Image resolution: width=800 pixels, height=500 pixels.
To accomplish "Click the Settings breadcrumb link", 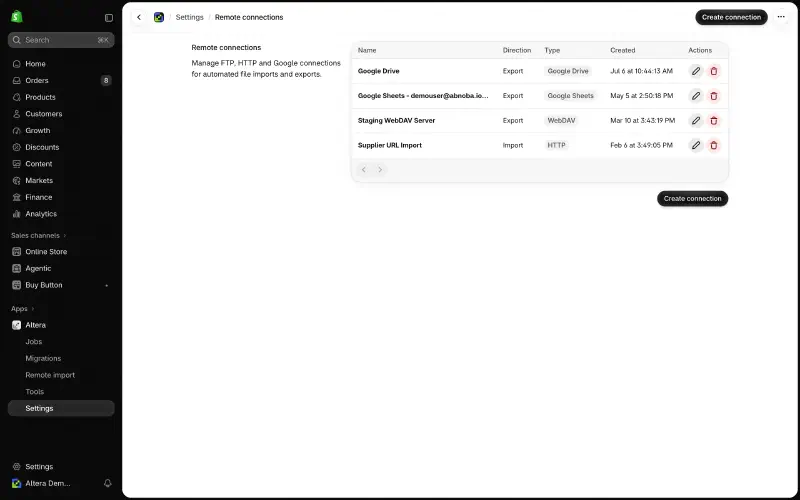I will 189,17.
